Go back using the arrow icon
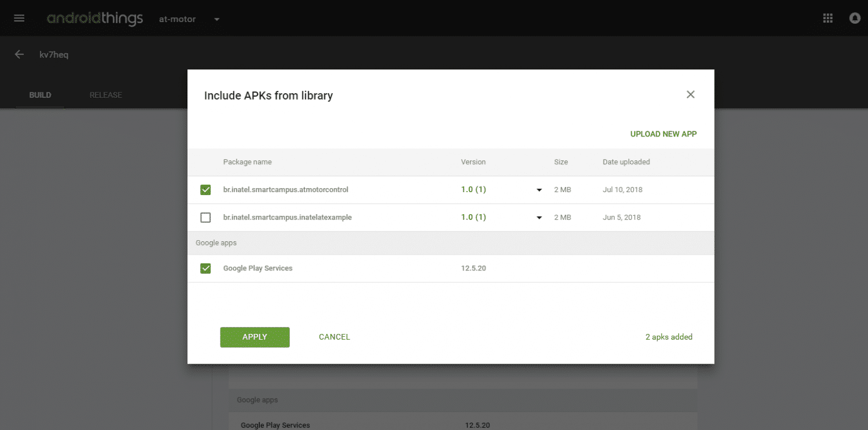This screenshot has width=868, height=430. (x=19, y=54)
